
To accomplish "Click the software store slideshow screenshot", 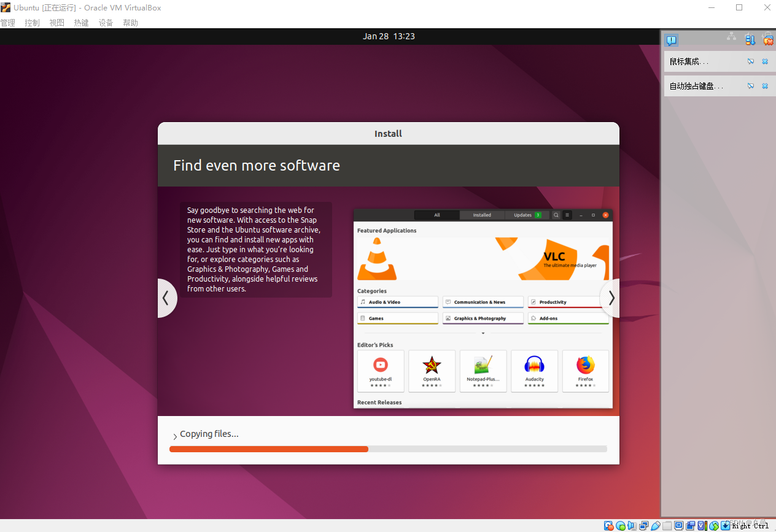I will [483, 308].
